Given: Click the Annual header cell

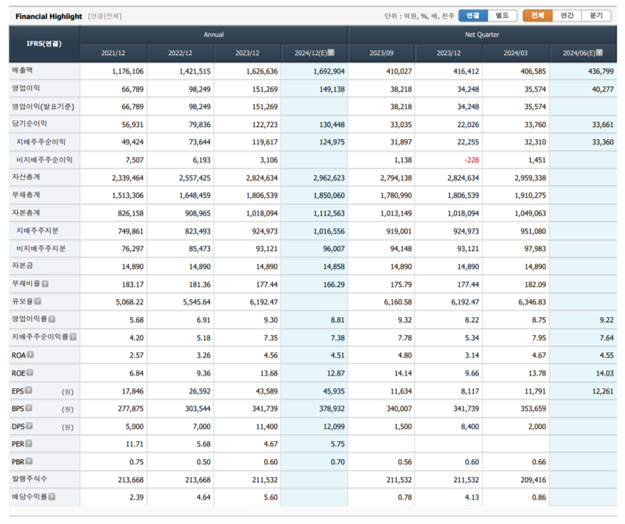Looking at the screenshot, I should pos(214,35).
